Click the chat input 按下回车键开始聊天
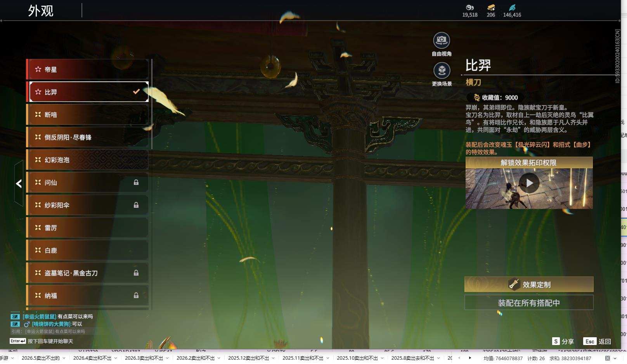The image size is (627, 364). 50,341
